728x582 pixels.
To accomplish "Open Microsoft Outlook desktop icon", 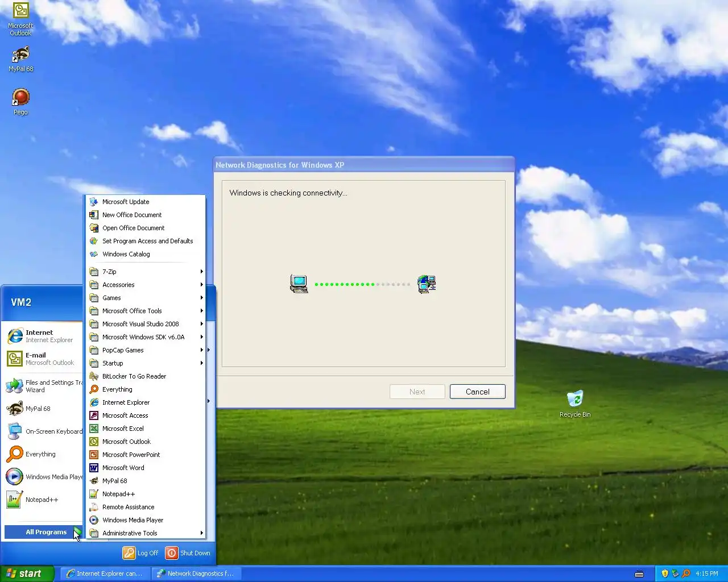I will point(20,19).
